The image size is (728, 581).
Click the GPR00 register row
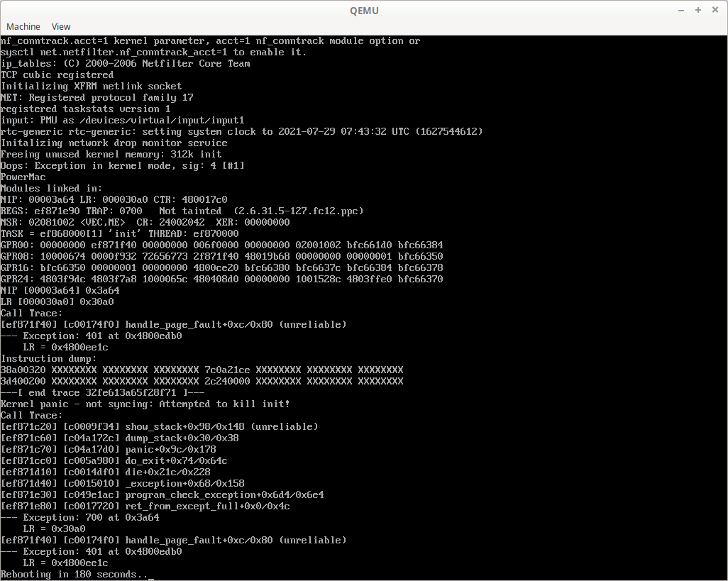(x=222, y=245)
